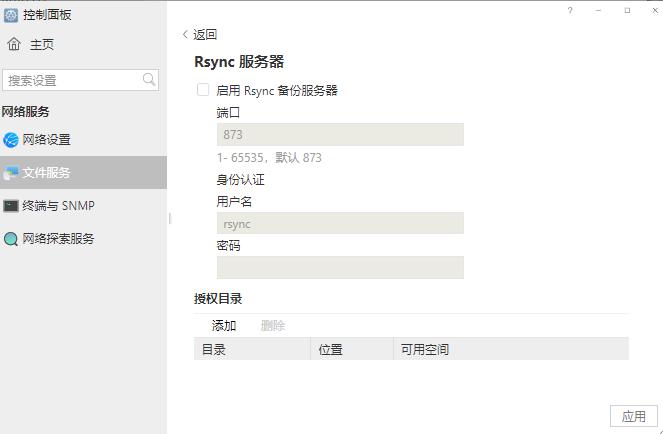Click the sidebar collapse handle
The height and width of the screenshot is (434, 663).
(170, 218)
